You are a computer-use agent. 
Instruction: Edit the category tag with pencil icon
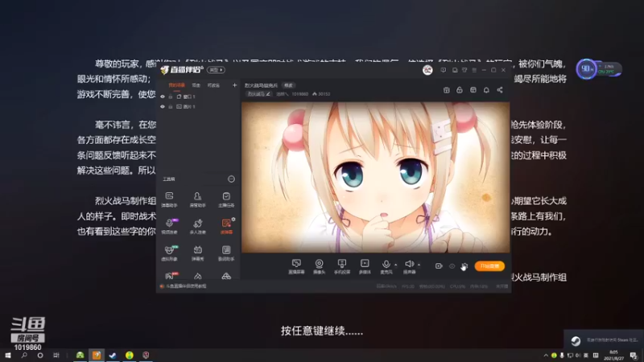258,94
